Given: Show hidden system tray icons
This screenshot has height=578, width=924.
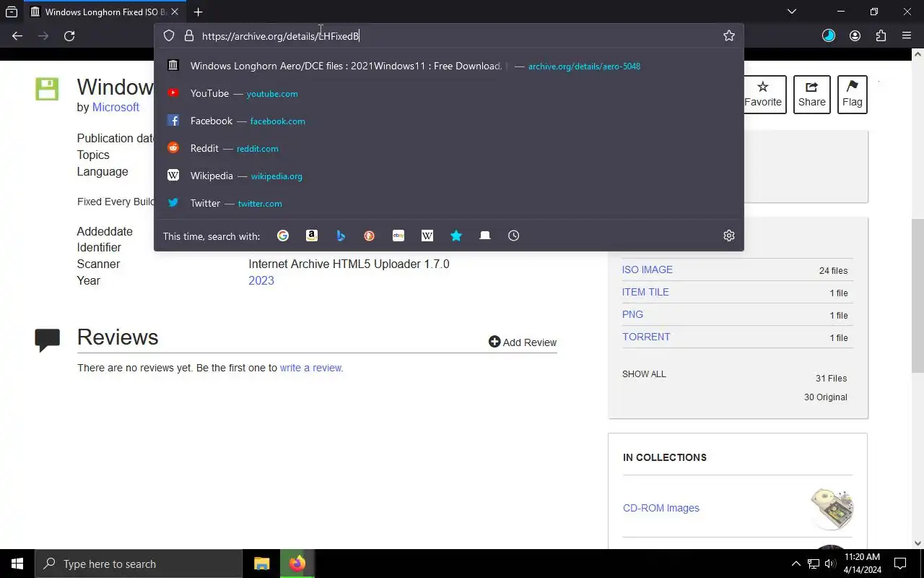Looking at the screenshot, I should pos(796,564).
